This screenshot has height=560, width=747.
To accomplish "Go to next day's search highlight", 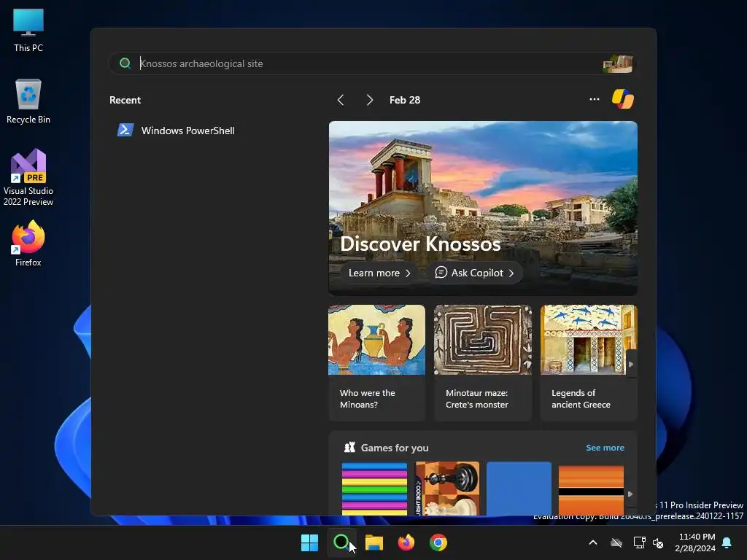I will pos(370,100).
